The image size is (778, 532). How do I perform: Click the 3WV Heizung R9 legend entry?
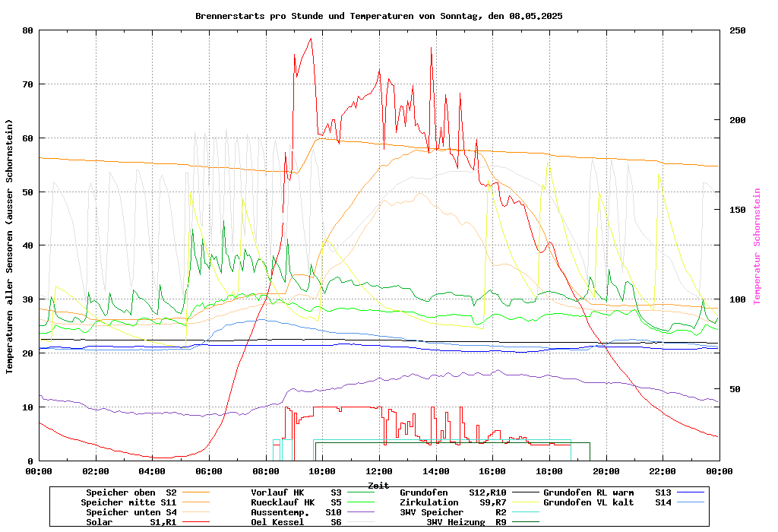click(466, 522)
